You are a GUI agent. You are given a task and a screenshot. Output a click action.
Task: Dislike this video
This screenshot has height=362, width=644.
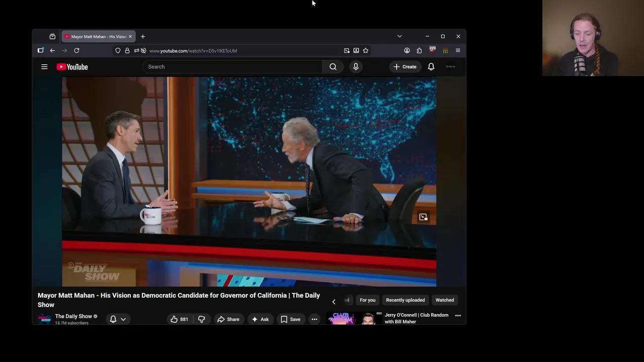point(202,319)
